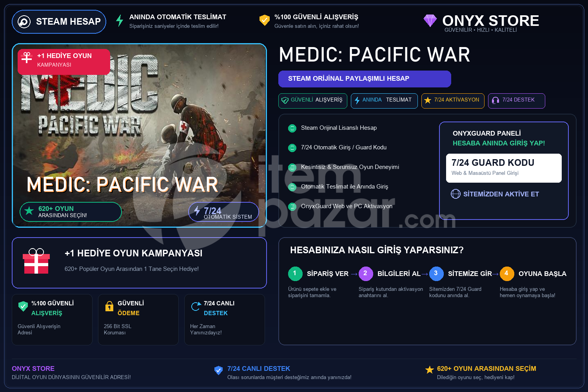Click the SİTEMİZE GİR step label
Screen dimensions: 588x392
point(470,274)
